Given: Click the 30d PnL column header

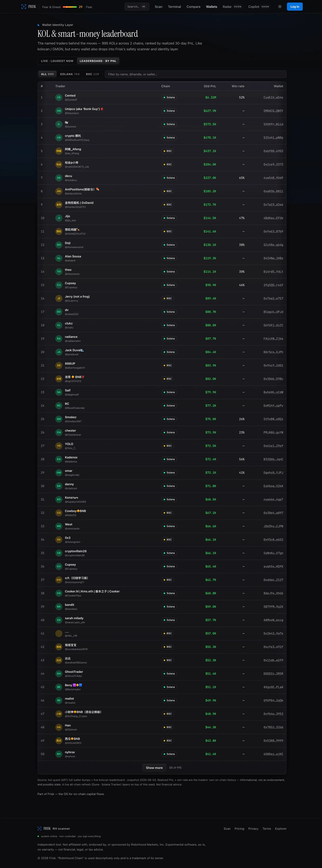Looking at the screenshot, I should click(210, 86).
